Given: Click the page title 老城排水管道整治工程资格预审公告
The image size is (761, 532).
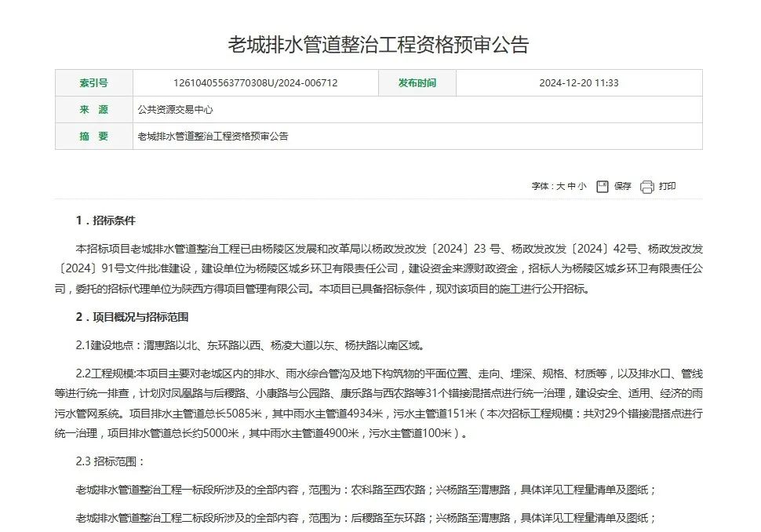Looking at the screenshot, I should tap(379, 44).
